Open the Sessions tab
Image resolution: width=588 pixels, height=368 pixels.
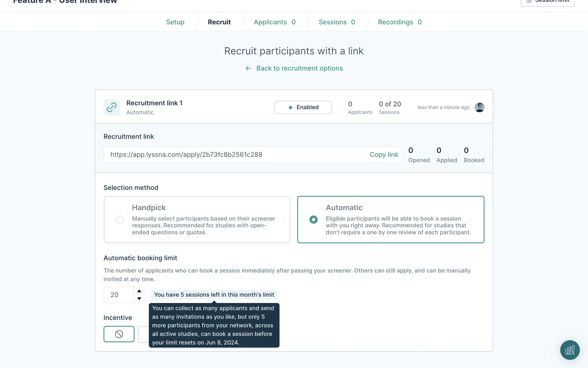click(x=337, y=22)
